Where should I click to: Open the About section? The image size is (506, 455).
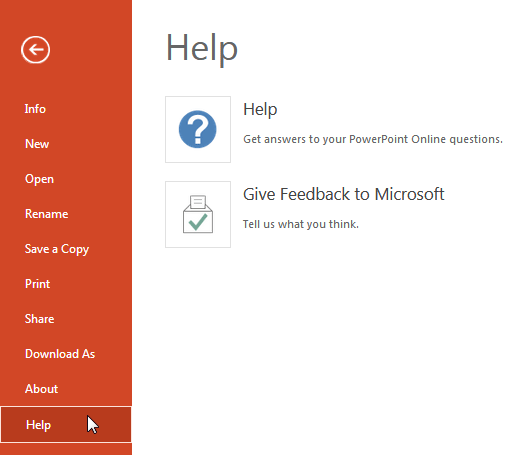coord(42,389)
